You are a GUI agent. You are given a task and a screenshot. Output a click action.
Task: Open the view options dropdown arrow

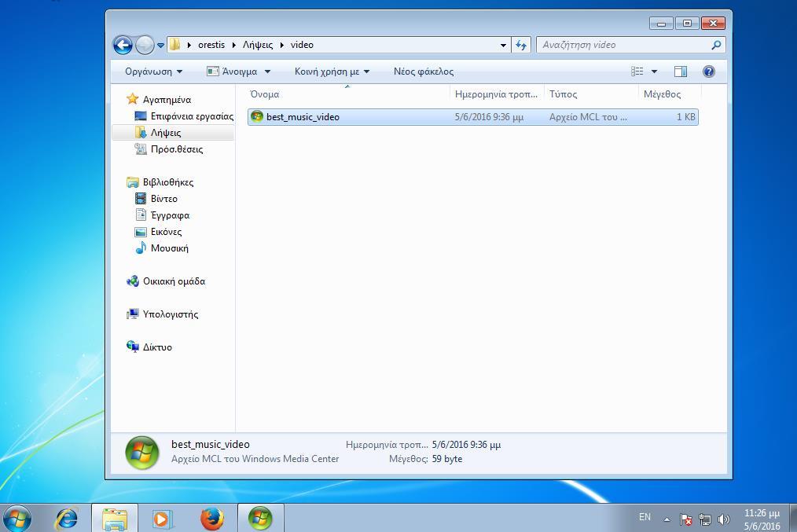coord(654,72)
